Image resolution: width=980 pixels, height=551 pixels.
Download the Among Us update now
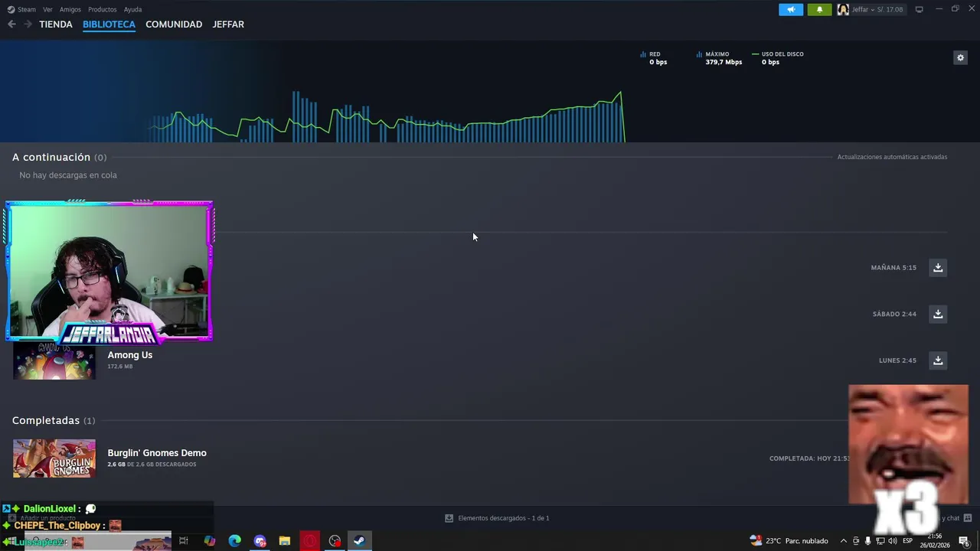tap(938, 360)
